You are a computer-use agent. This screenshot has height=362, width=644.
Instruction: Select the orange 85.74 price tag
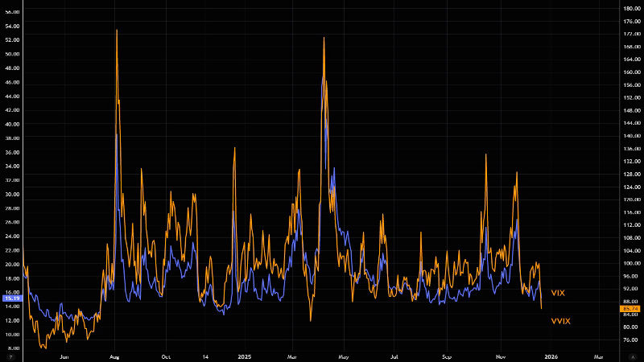pyautogui.click(x=630, y=309)
